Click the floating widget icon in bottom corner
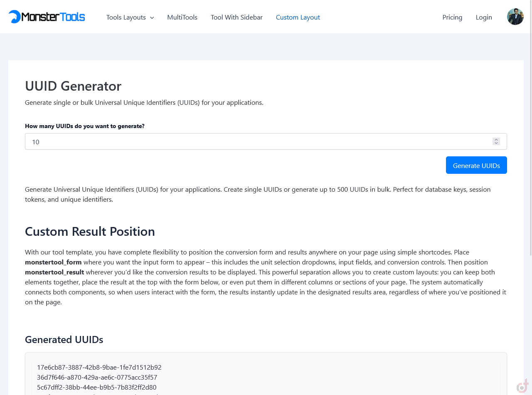Viewport: 532px width, 395px height. [522, 386]
